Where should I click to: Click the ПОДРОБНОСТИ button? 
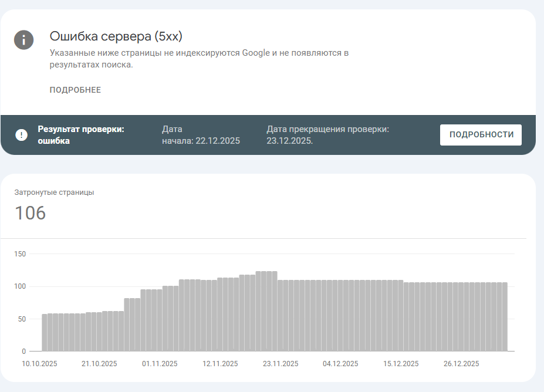pos(481,134)
